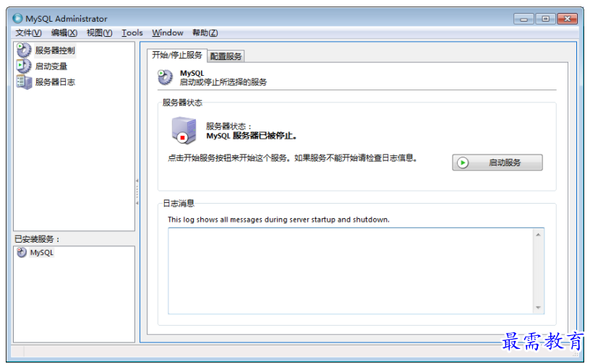This screenshot has width=590, height=364.
Task: Select MySQL in installed services list
Action: click(x=42, y=252)
